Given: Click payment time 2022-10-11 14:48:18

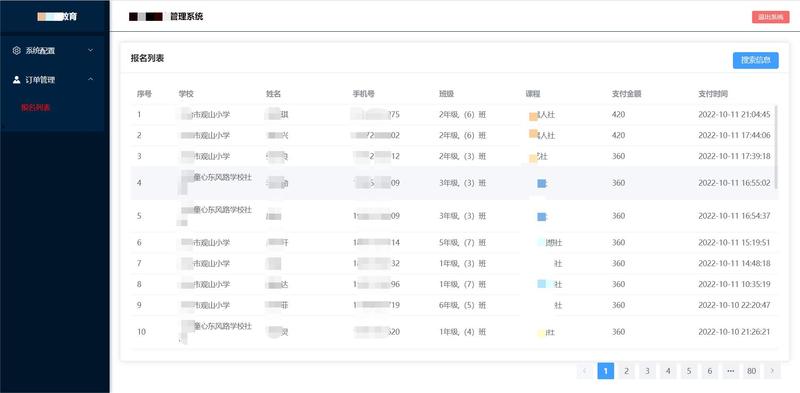Looking at the screenshot, I should click(x=734, y=263).
